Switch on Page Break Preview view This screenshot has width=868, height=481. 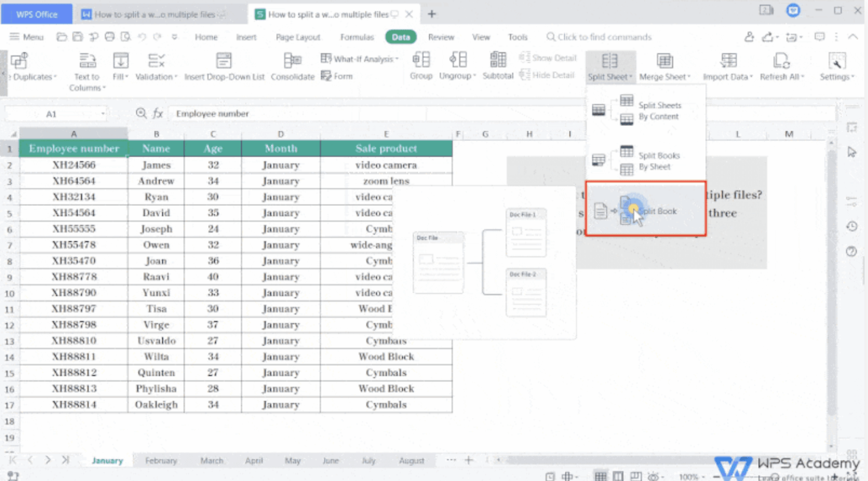(635, 476)
